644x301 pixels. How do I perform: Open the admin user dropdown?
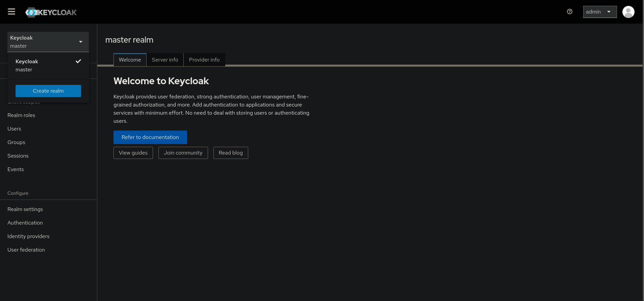(x=600, y=12)
